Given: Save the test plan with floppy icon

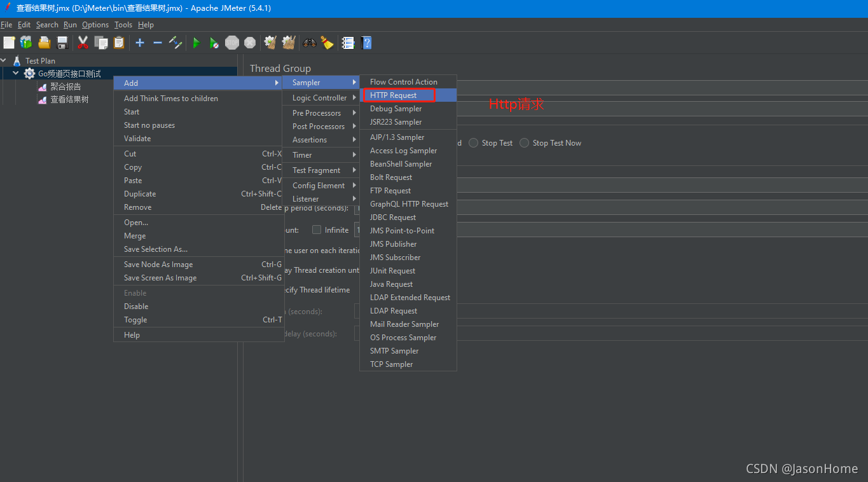Looking at the screenshot, I should click(x=62, y=43).
